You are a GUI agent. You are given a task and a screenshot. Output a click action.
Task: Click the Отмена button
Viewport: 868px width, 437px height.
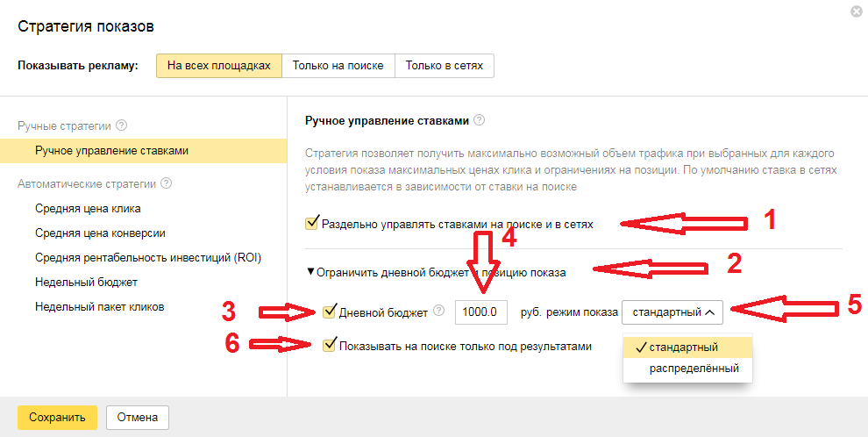(138, 418)
